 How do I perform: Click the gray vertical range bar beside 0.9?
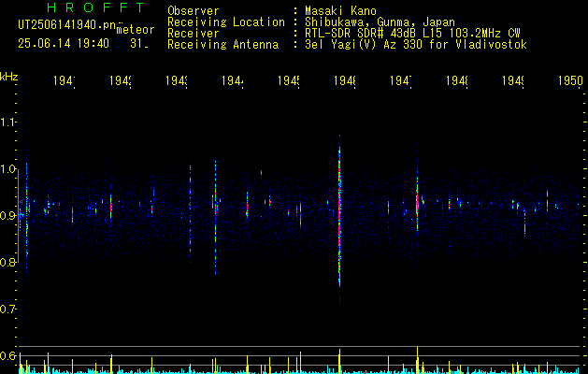coord(18,216)
